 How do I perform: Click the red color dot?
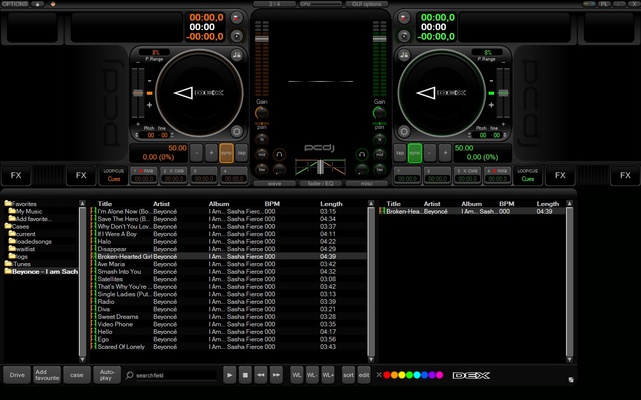click(x=387, y=375)
